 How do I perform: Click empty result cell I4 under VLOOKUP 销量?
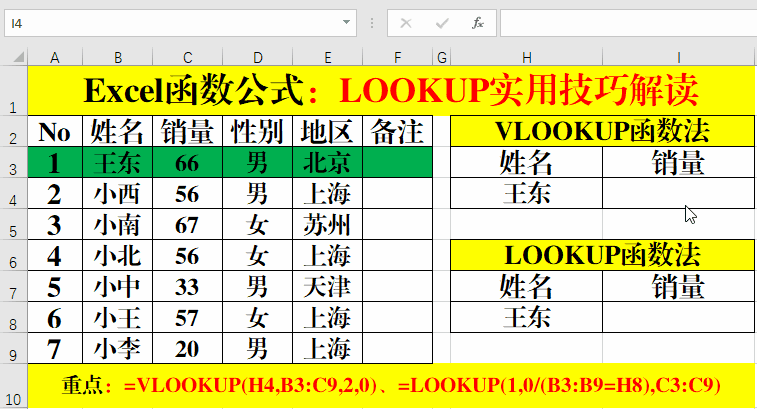pyautogui.click(x=679, y=193)
